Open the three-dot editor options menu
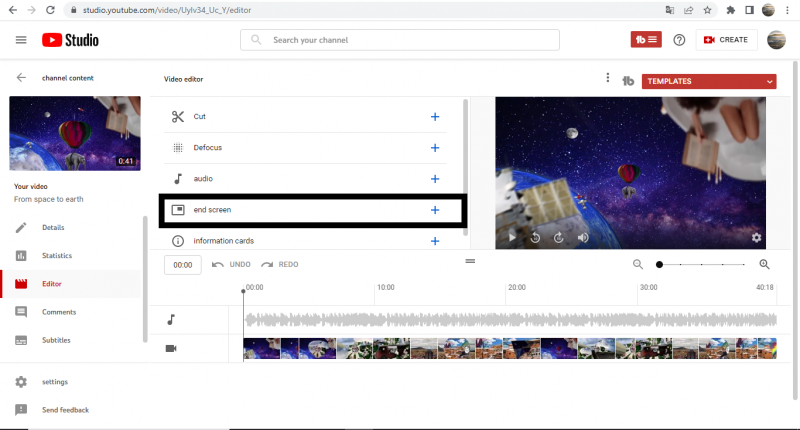 pos(607,79)
